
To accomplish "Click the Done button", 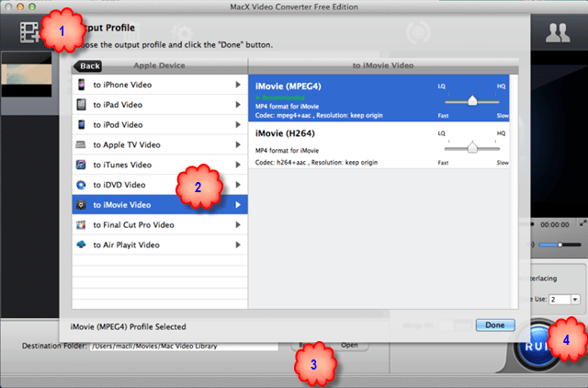I will pyautogui.click(x=495, y=325).
